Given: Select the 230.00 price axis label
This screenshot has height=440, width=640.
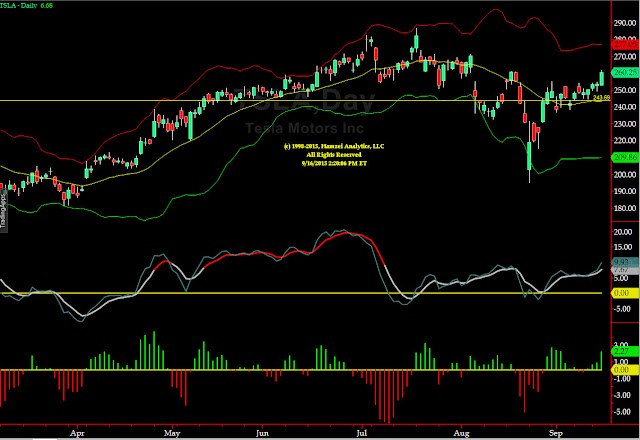Looking at the screenshot, I should (x=625, y=124).
